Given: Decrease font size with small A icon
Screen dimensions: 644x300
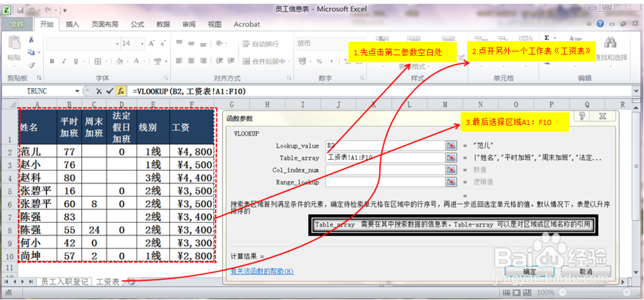Looking at the screenshot, I should [x=163, y=43].
